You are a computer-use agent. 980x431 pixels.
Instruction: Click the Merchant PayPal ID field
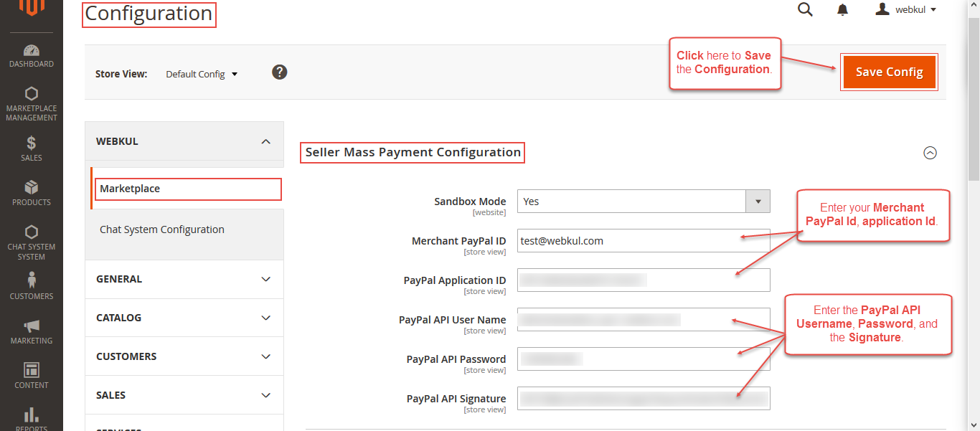643,241
